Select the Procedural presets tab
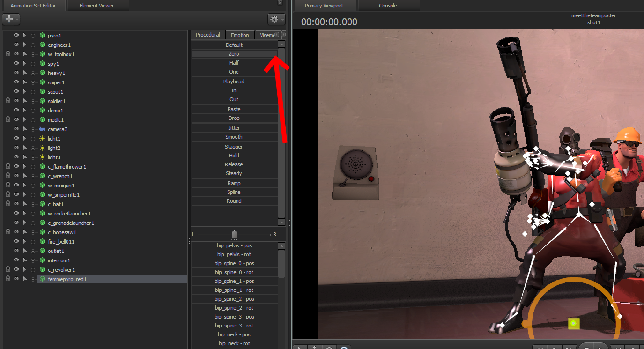 (x=208, y=35)
